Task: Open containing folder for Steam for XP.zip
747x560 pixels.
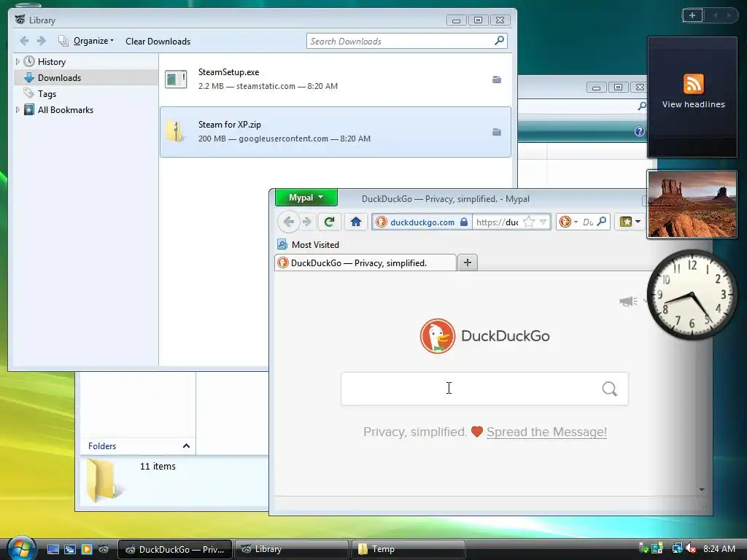Action: (x=496, y=132)
